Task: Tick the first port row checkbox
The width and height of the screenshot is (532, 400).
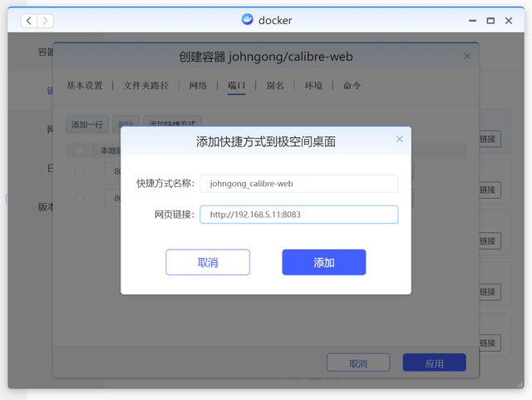Action: click(x=80, y=172)
